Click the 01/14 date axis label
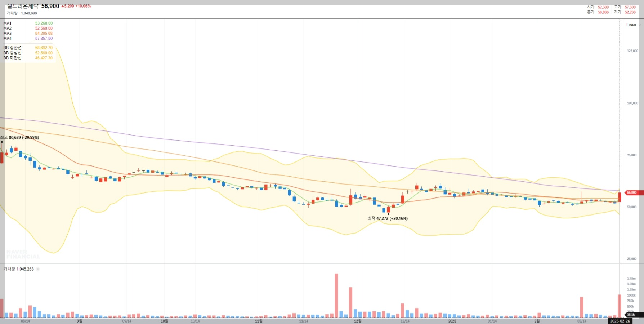 click(492, 321)
